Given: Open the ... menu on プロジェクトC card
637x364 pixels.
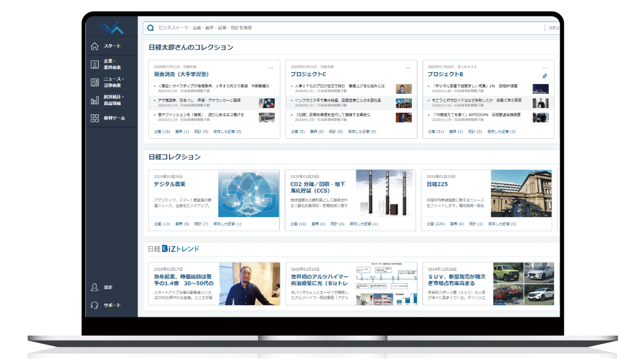Looking at the screenshot, I should pos(407,68).
